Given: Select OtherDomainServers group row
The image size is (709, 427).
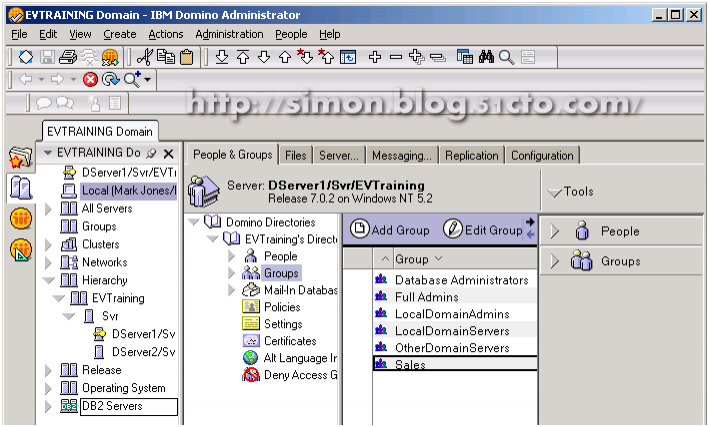Looking at the screenshot, I should click(x=455, y=347).
